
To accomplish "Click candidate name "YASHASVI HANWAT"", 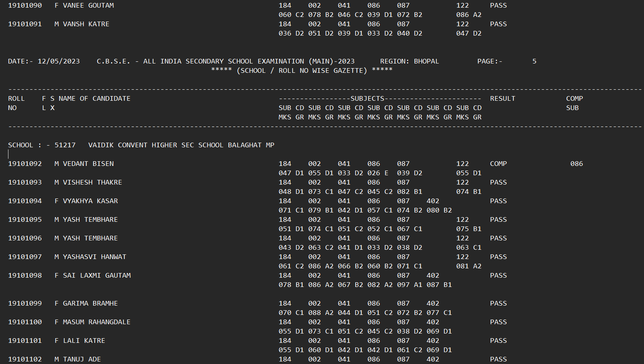I will point(95,257).
